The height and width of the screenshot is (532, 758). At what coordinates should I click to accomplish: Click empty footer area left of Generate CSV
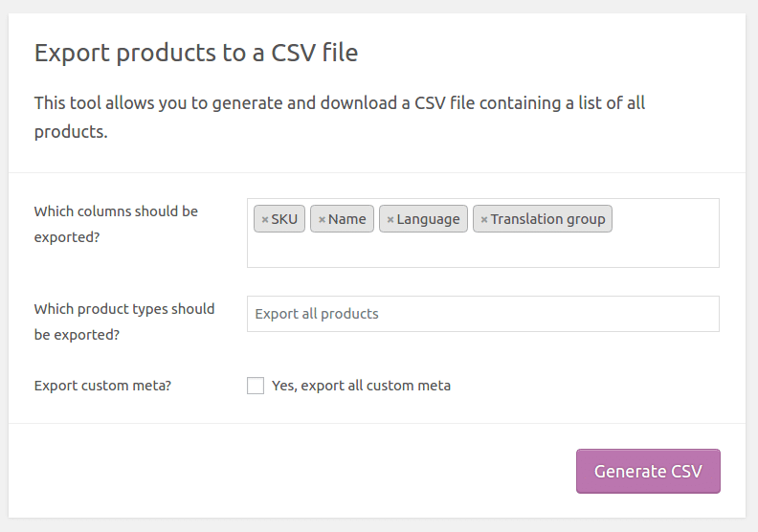(290, 471)
